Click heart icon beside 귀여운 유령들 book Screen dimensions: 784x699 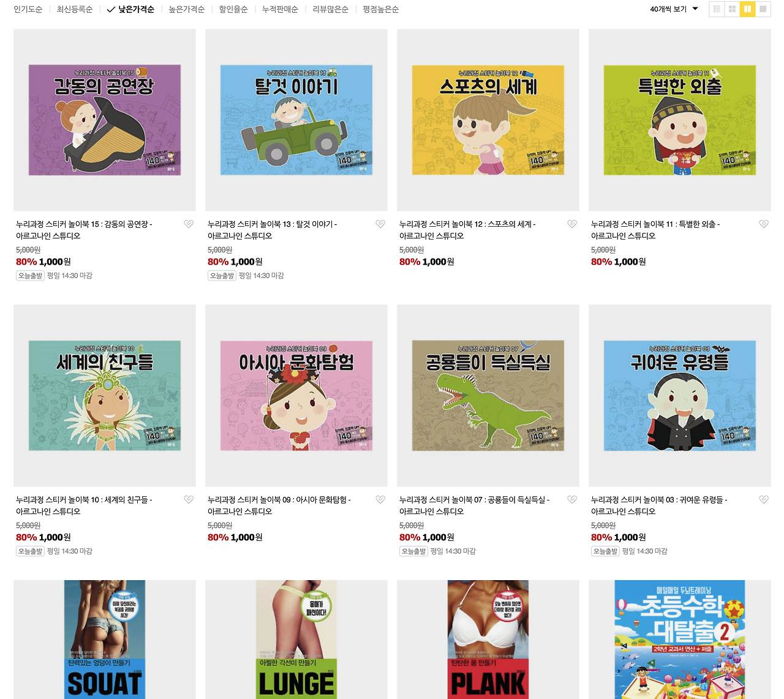764,500
